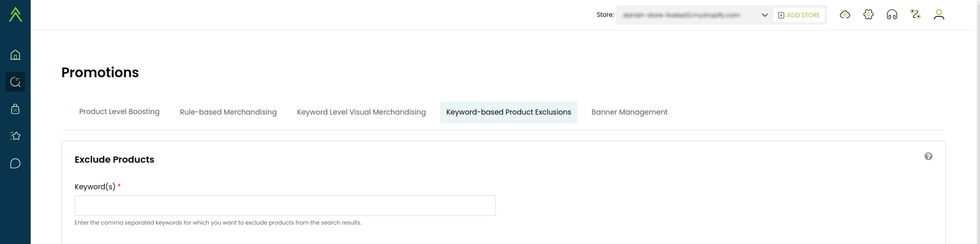The image size is (980, 244).
Task: Switch to Product Level Boosting tab
Action: (x=119, y=112)
